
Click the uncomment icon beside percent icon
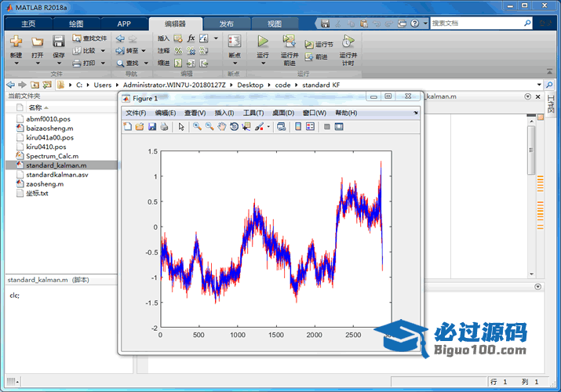click(x=191, y=51)
